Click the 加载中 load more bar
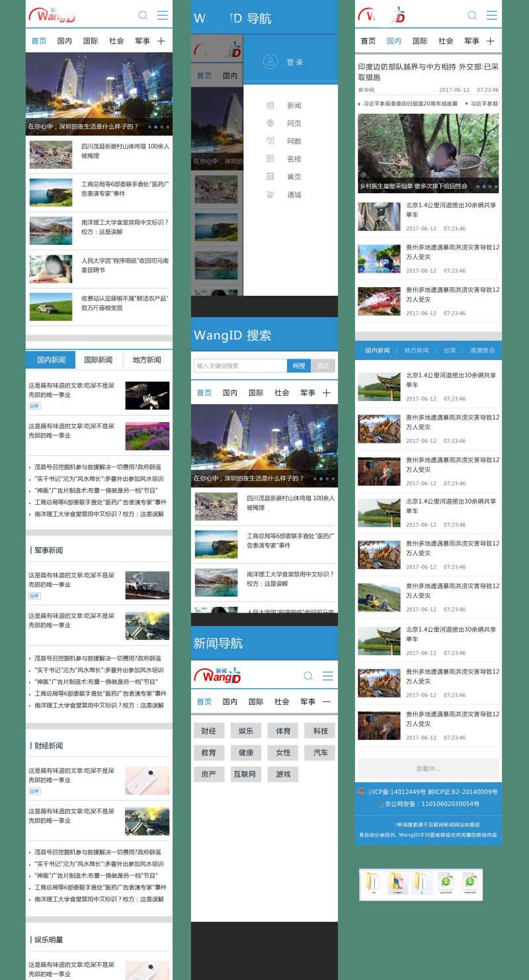Image resolution: width=529 pixels, height=980 pixels. [x=428, y=769]
